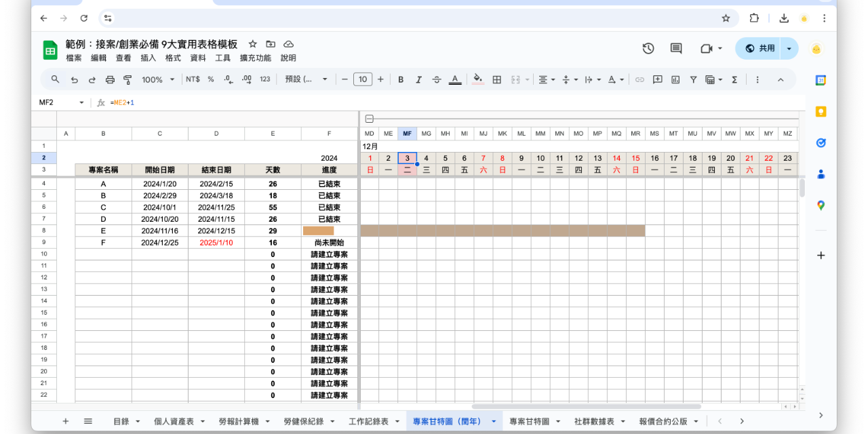Screen dimensions: 868x434
Task: Click the move to folder icon
Action: 271,44
